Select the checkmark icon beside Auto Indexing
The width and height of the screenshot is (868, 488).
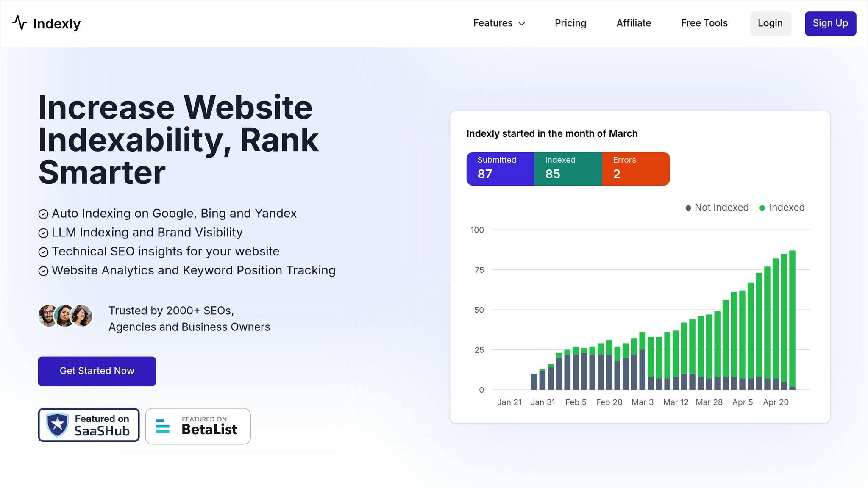44,214
